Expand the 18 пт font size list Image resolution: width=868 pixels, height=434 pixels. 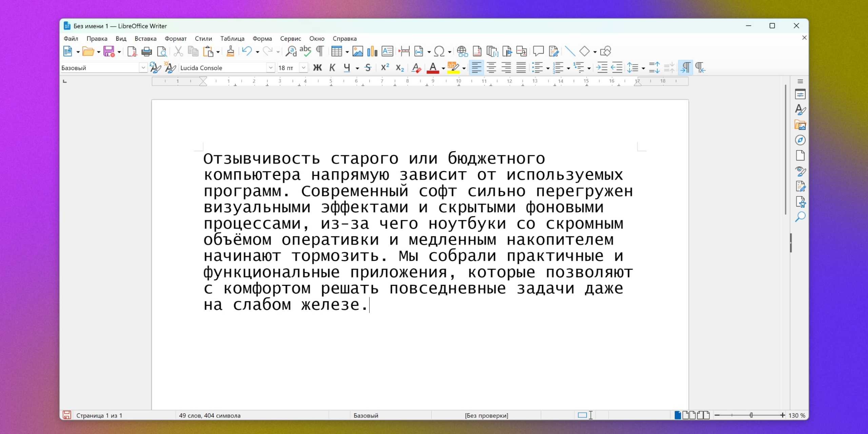[x=304, y=68]
